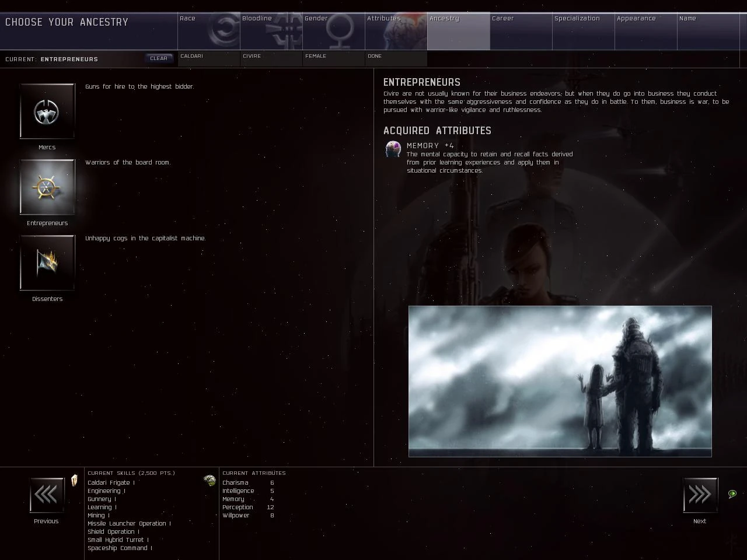Click the Learning I skill row
Image resolution: width=747 pixels, height=560 pixels.
[102, 507]
